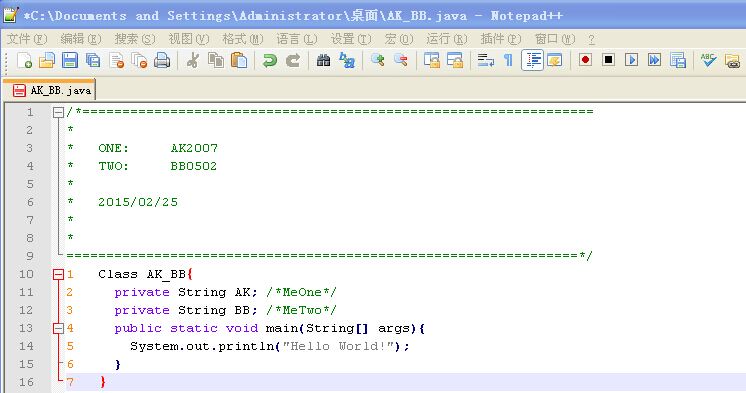The image size is (746, 393).
Task: Play back the recorded macro
Action: click(x=631, y=60)
